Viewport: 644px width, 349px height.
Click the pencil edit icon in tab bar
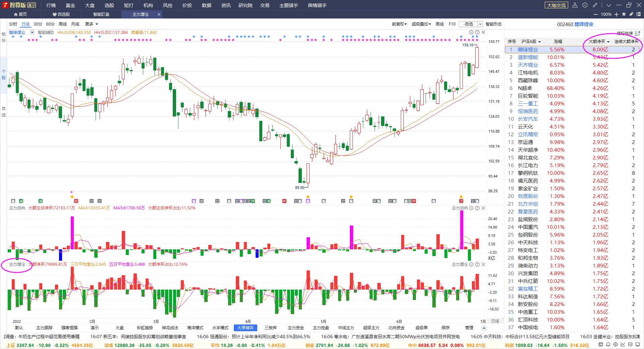point(631,14)
